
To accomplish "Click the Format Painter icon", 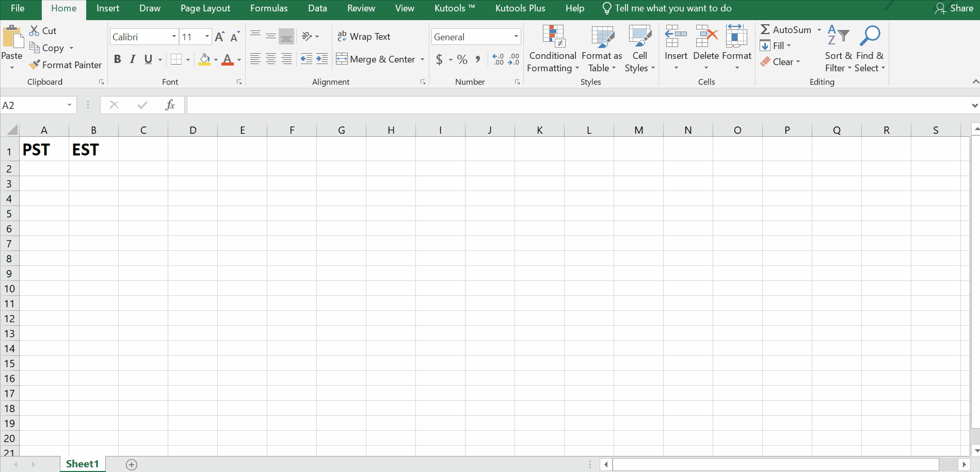I will (34, 65).
